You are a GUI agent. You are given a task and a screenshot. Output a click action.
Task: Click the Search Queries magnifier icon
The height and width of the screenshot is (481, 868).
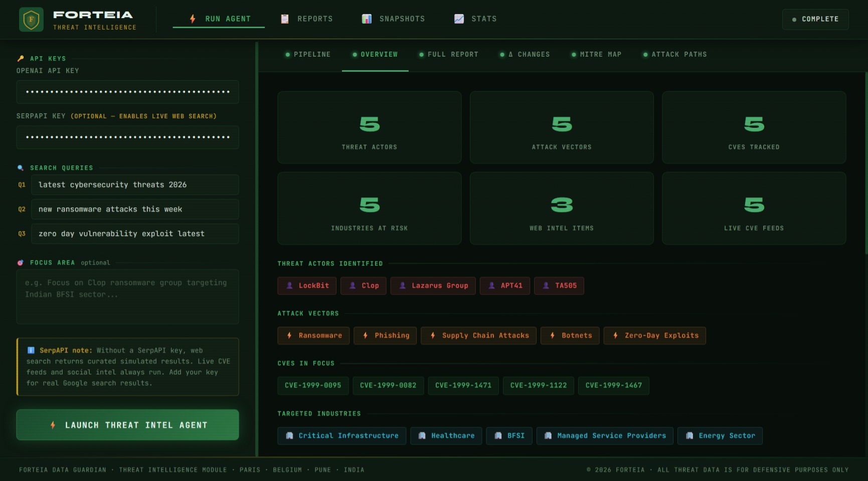(21, 168)
